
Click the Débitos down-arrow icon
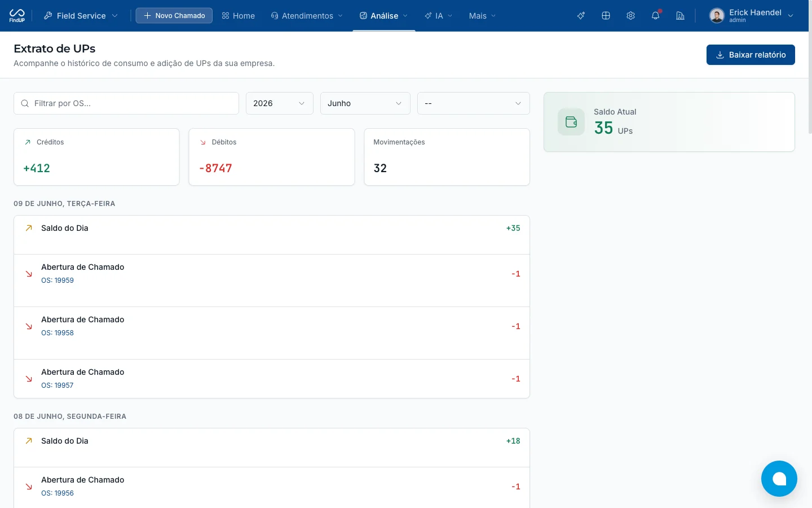[203, 142]
